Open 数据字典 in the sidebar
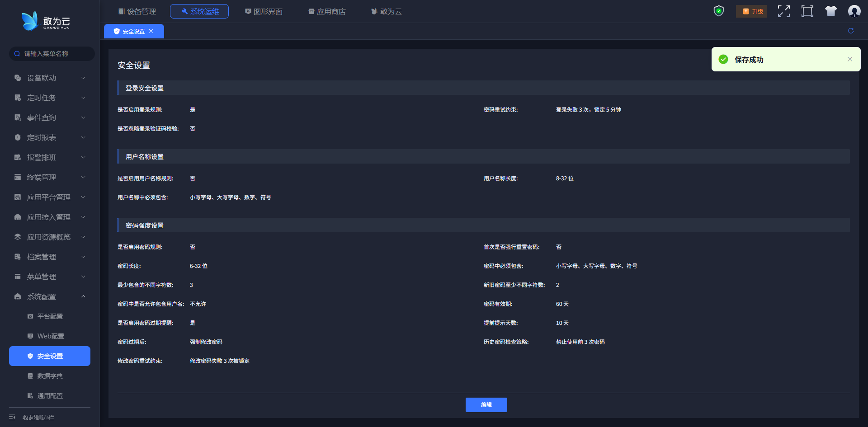Image resolution: width=868 pixels, height=427 pixels. point(50,376)
